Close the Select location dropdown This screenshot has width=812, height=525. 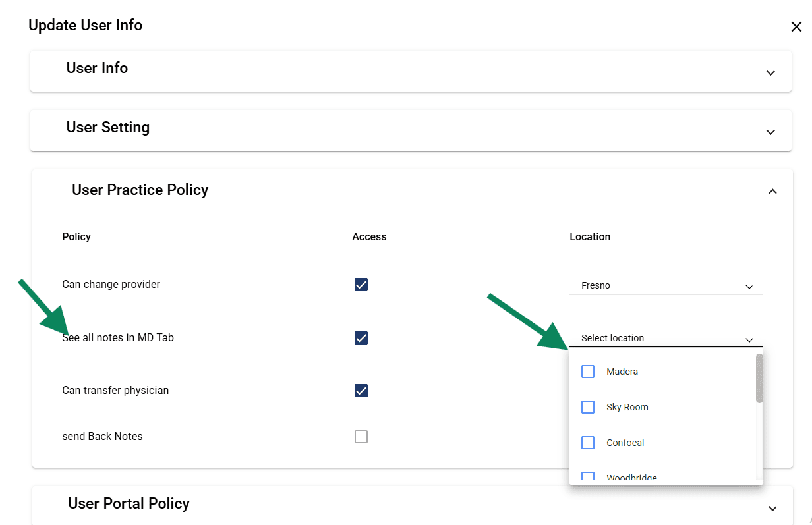coord(749,340)
